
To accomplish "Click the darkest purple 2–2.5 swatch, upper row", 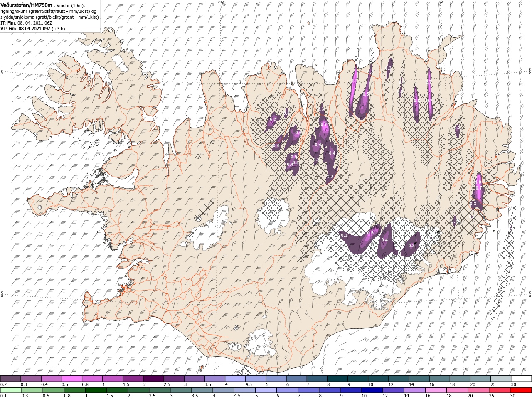I will point(153,379).
